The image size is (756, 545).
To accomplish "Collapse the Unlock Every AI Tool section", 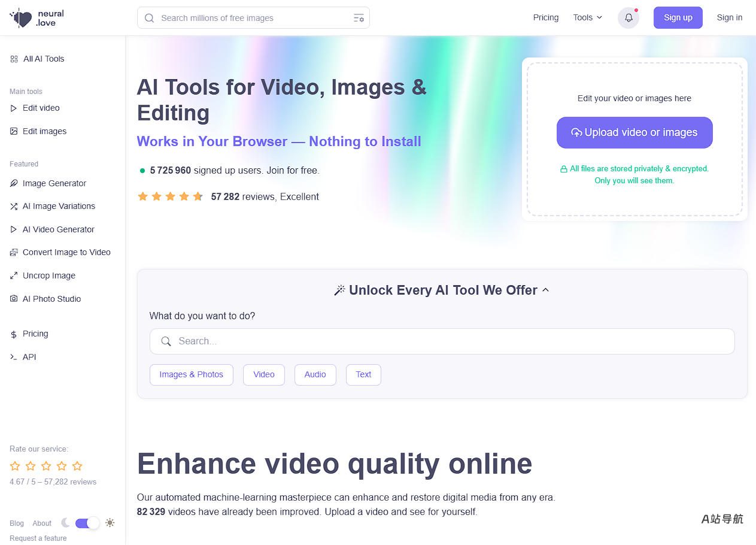I will pyautogui.click(x=545, y=290).
